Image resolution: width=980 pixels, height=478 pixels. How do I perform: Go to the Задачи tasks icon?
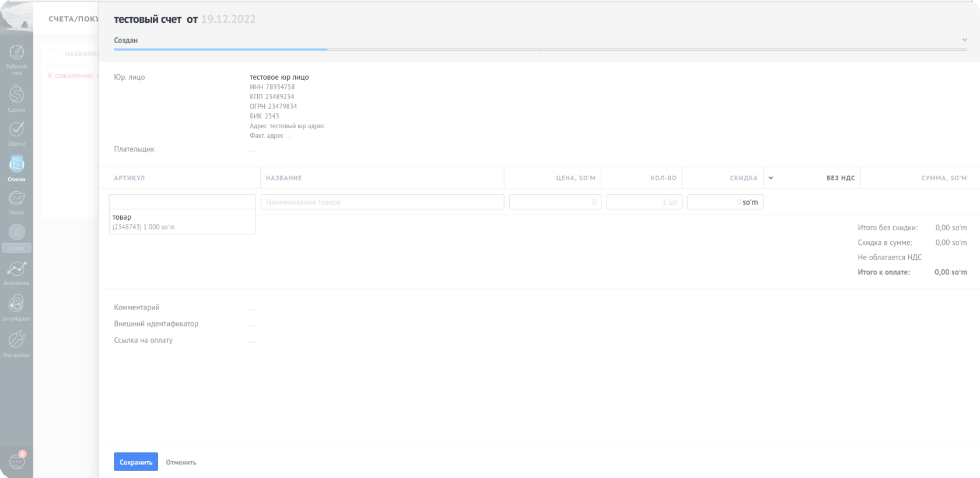(x=16, y=129)
